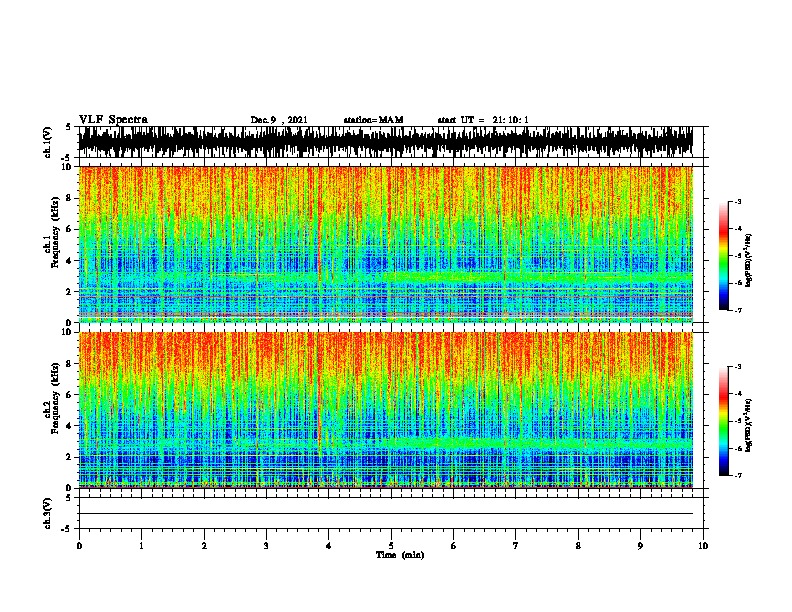Click the "9" tick on the time axis
792x612 pixels.
(x=640, y=546)
